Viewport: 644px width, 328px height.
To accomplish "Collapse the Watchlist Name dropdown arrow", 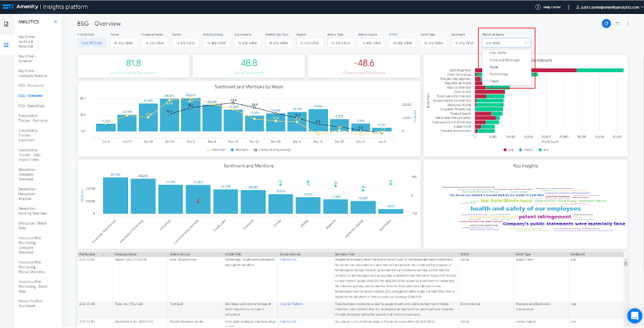I will 526,43.
